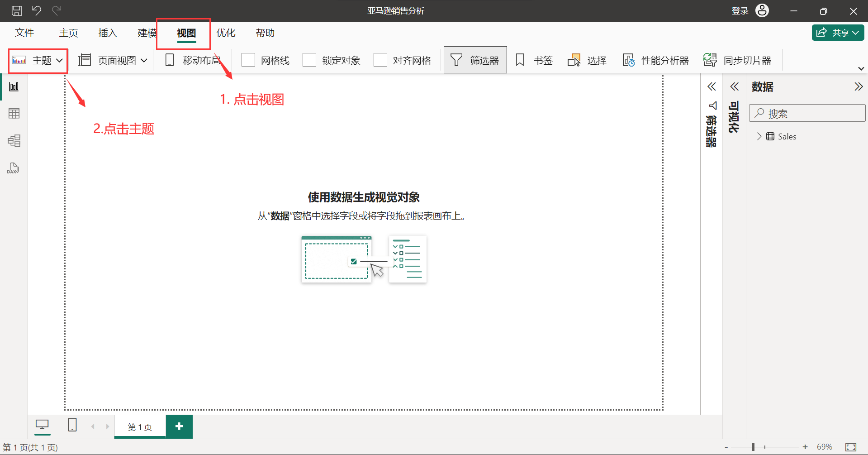Enable the 网格线 checkbox

coord(248,60)
